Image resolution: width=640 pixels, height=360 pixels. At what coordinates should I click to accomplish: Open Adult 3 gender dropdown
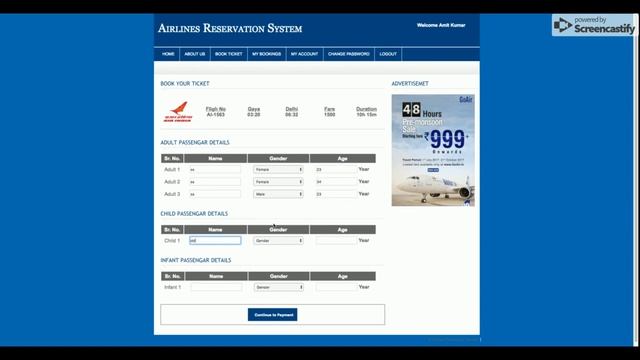click(278, 194)
